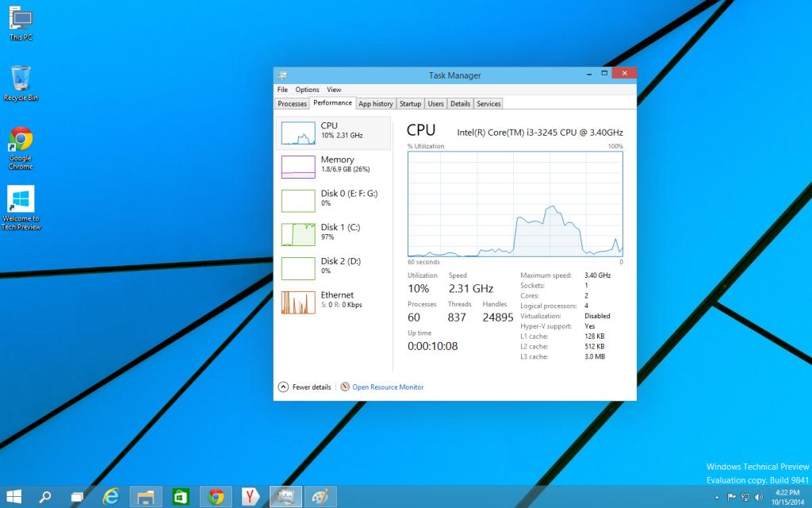Collapse Task Manager with Fewer details

click(x=304, y=387)
